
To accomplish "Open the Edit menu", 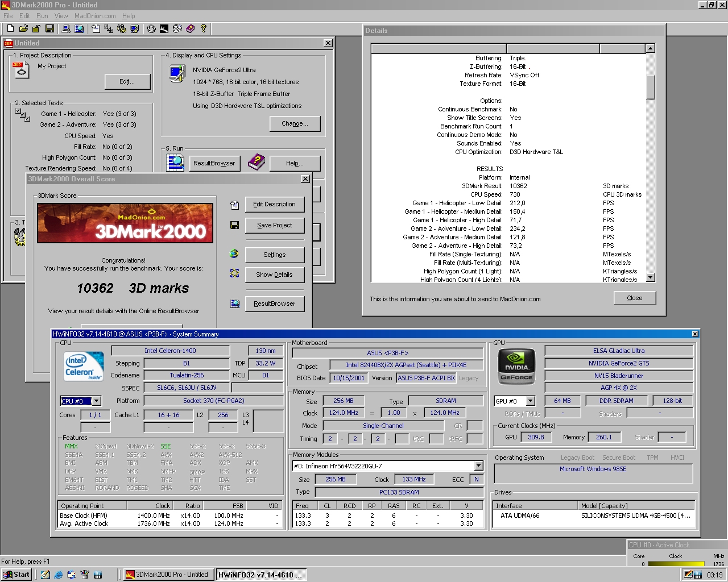I will 24,16.
